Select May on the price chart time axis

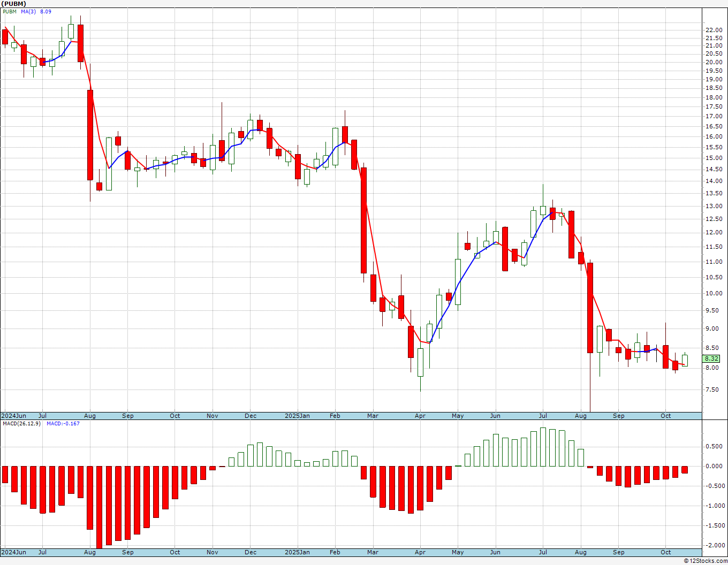tap(458, 416)
